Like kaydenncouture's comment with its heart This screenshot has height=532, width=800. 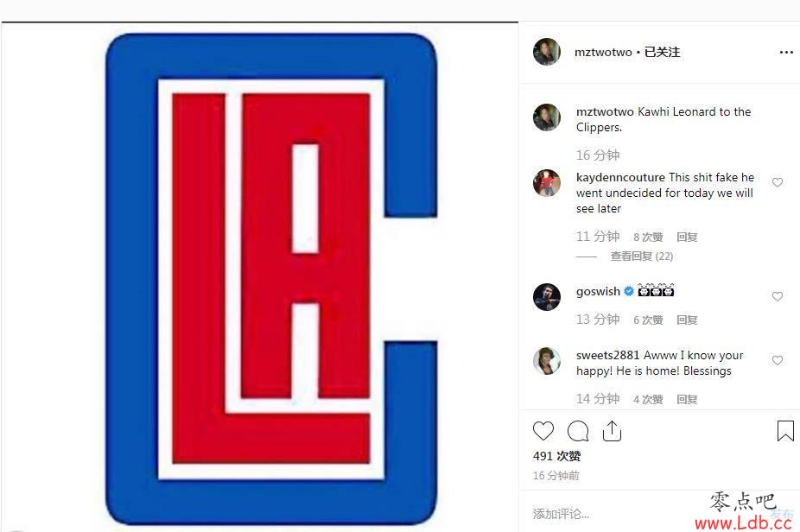[x=777, y=182]
